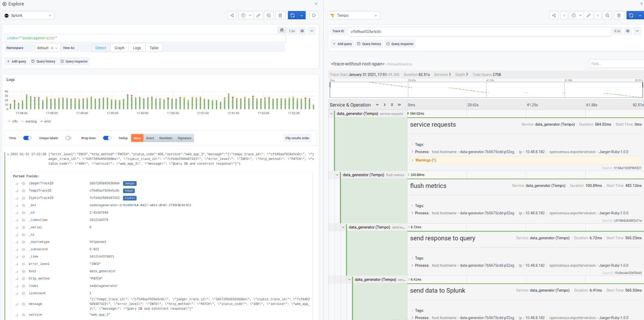Select the Table view tab

pyautogui.click(x=154, y=47)
